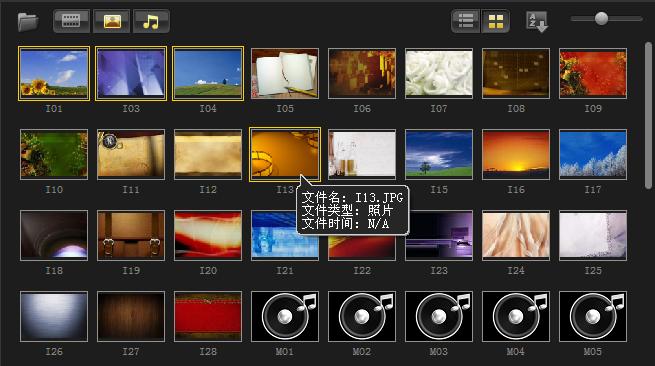Toggle the show photos filter button

click(x=112, y=21)
